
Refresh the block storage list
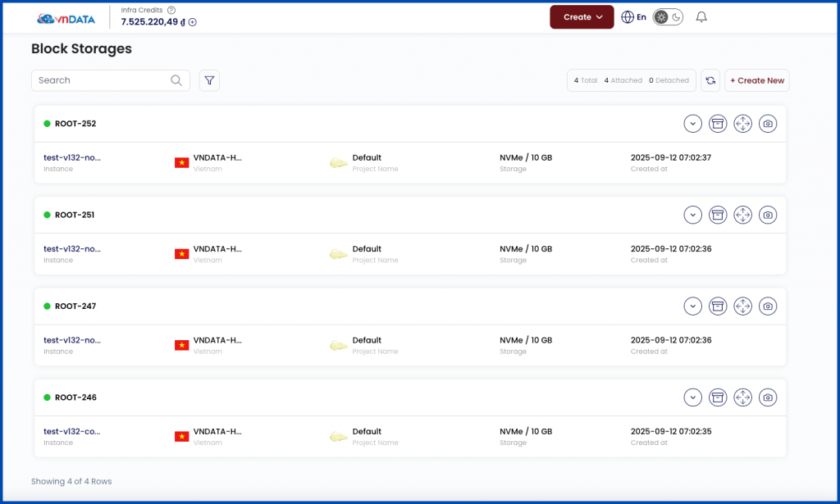coord(710,80)
